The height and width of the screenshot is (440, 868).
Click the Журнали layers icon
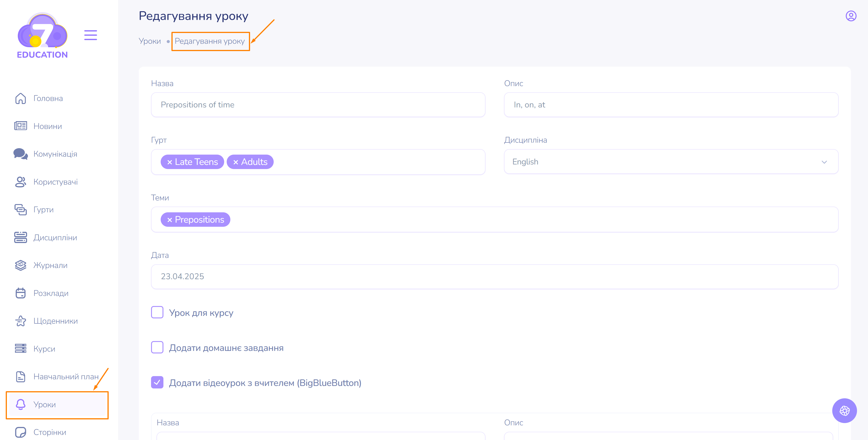coord(21,265)
